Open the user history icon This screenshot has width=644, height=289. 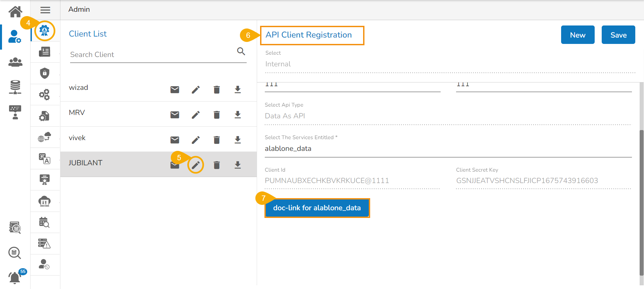click(44, 265)
